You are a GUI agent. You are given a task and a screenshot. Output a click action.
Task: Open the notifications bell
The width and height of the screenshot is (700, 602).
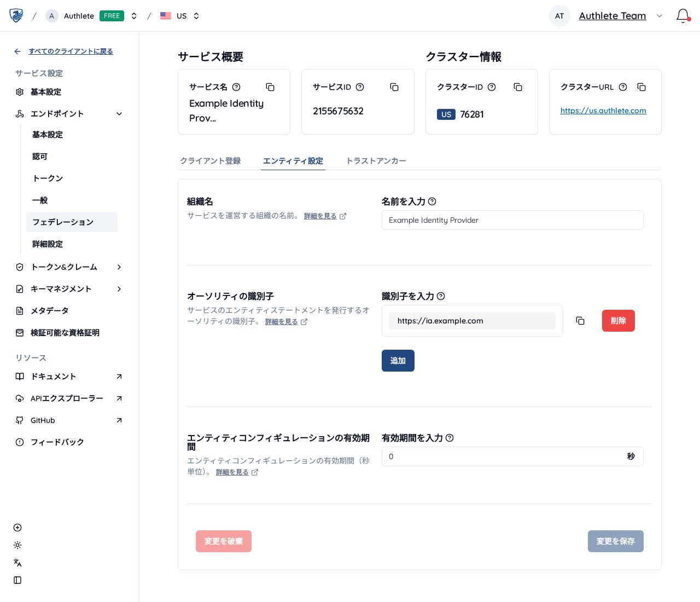point(682,16)
